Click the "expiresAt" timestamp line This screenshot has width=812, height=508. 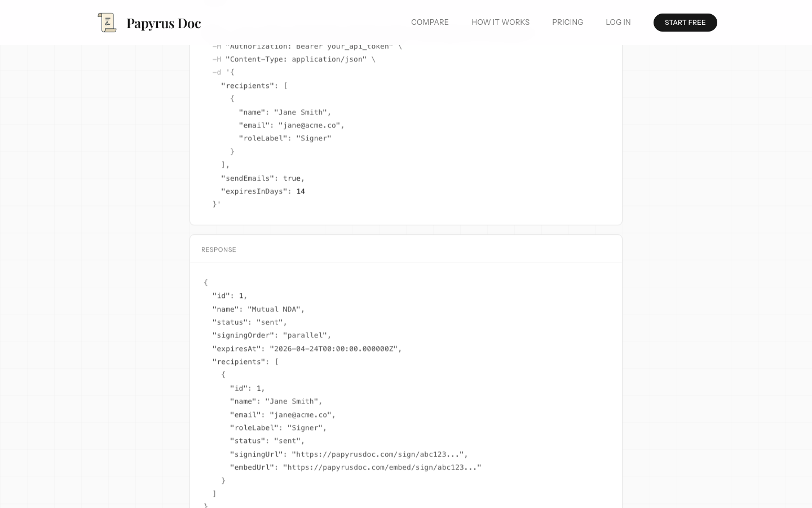(x=307, y=349)
